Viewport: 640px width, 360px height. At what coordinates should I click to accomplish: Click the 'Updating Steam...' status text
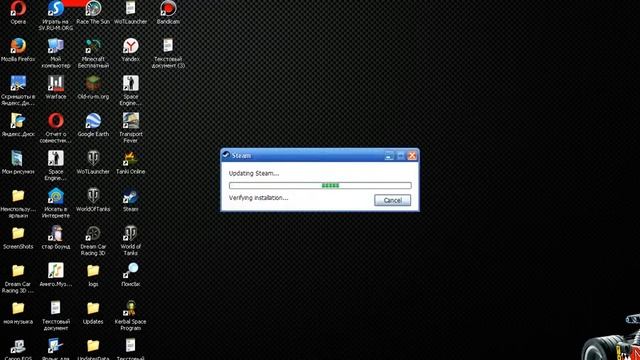click(254, 173)
